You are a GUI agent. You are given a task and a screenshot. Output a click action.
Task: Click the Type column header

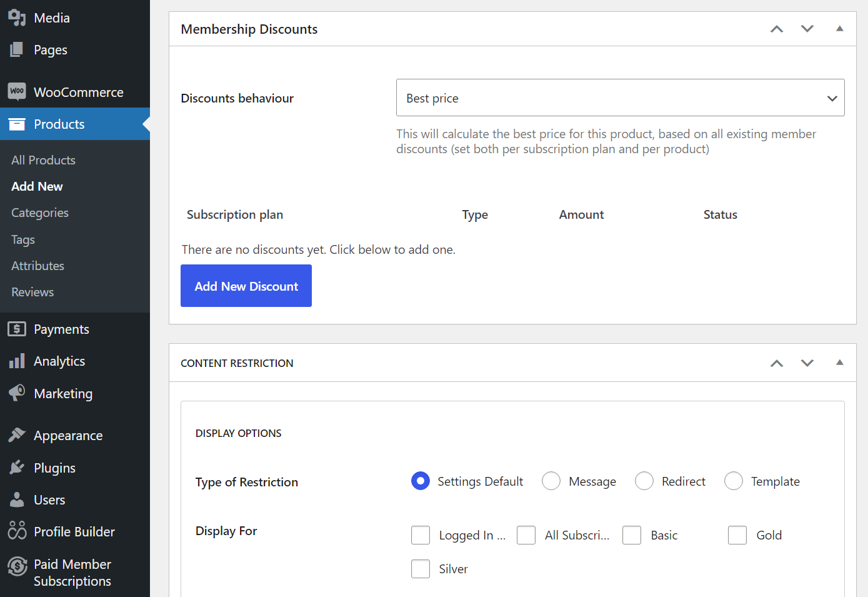click(475, 214)
